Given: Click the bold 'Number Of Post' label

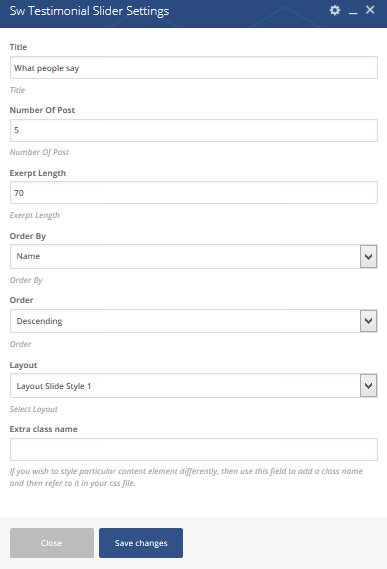Looking at the screenshot, I should 42,110.
